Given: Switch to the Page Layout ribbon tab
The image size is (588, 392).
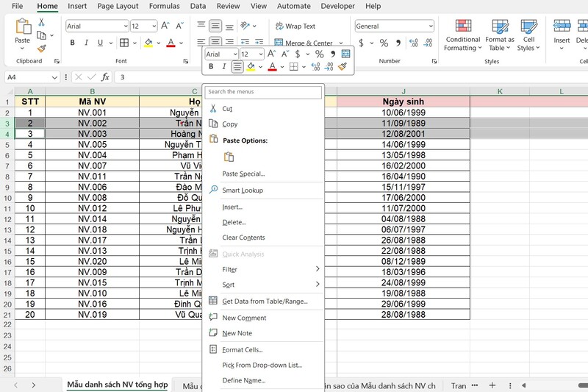Looking at the screenshot, I should pyautogui.click(x=118, y=6).
